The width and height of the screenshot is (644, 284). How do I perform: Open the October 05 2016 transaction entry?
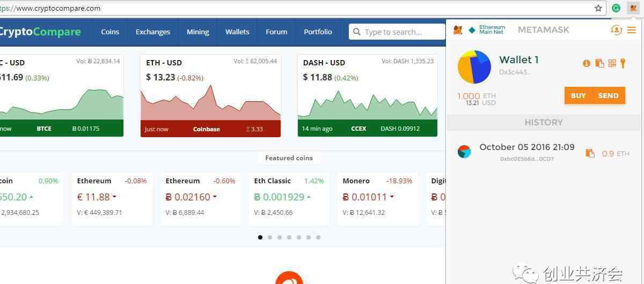point(544,152)
